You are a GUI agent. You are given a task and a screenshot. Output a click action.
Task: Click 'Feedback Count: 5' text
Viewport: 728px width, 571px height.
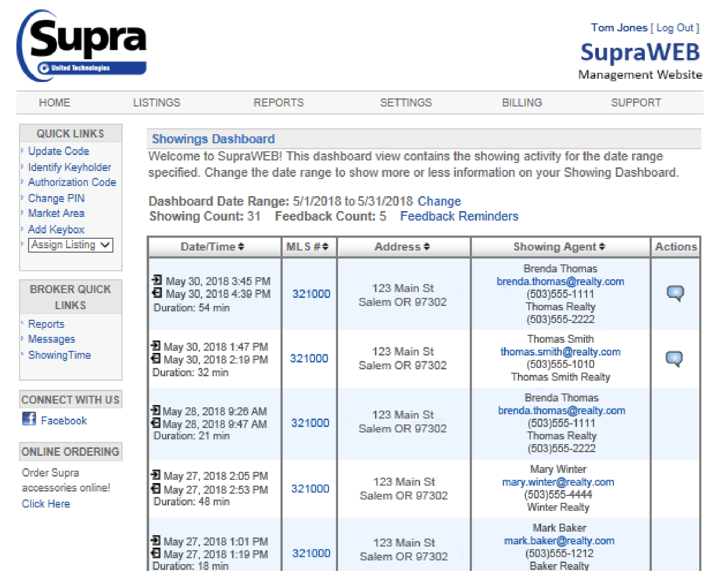330,216
